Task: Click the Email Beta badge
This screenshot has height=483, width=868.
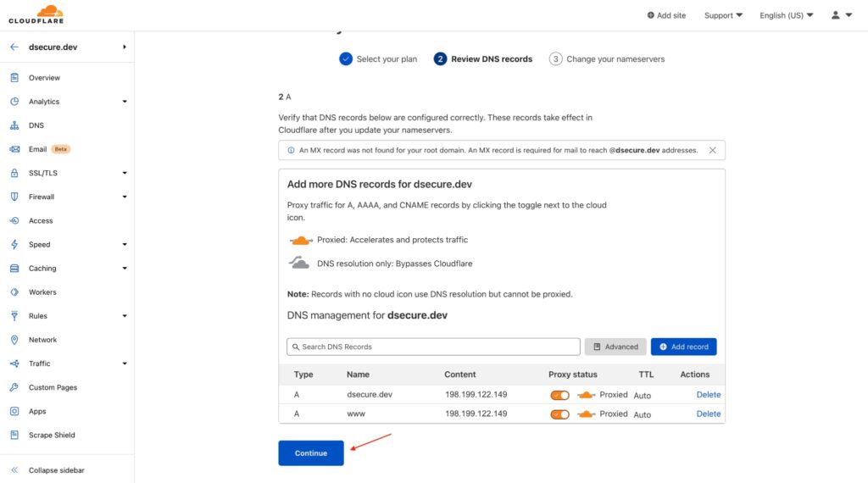Action: (61, 149)
